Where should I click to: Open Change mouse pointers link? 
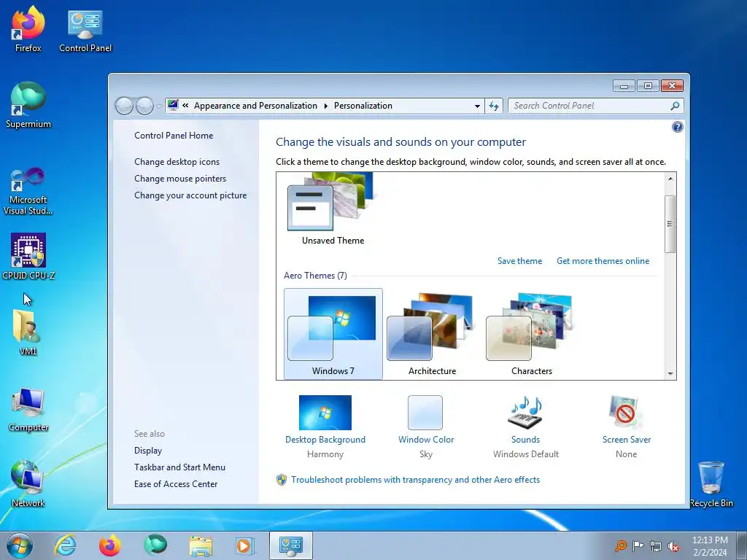point(180,179)
